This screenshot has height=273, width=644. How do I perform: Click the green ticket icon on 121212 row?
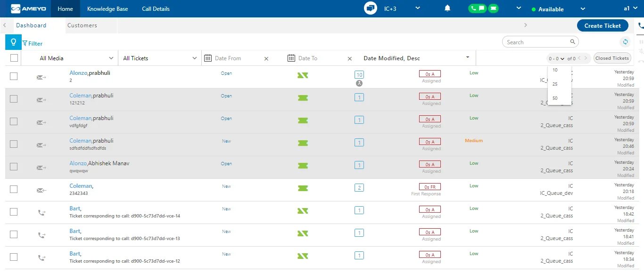click(303, 98)
